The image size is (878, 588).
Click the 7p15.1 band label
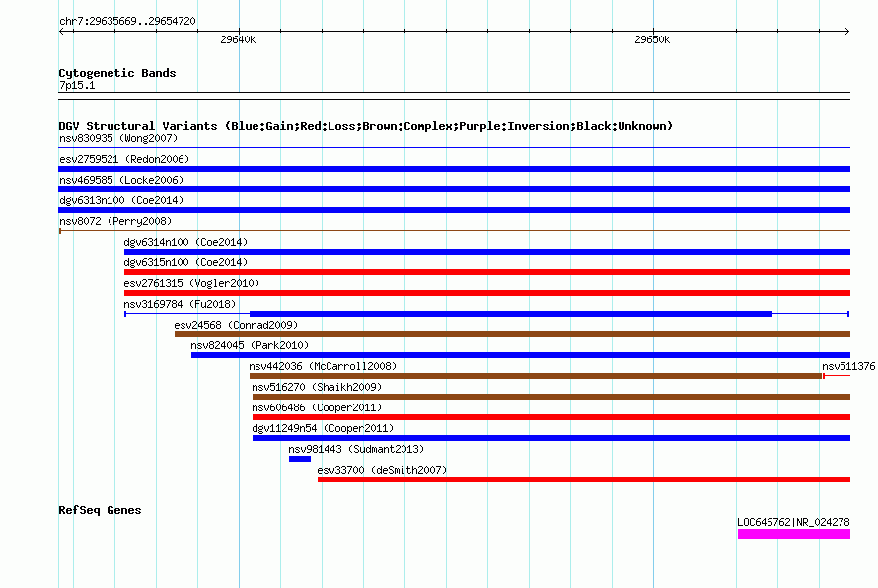click(x=77, y=85)
